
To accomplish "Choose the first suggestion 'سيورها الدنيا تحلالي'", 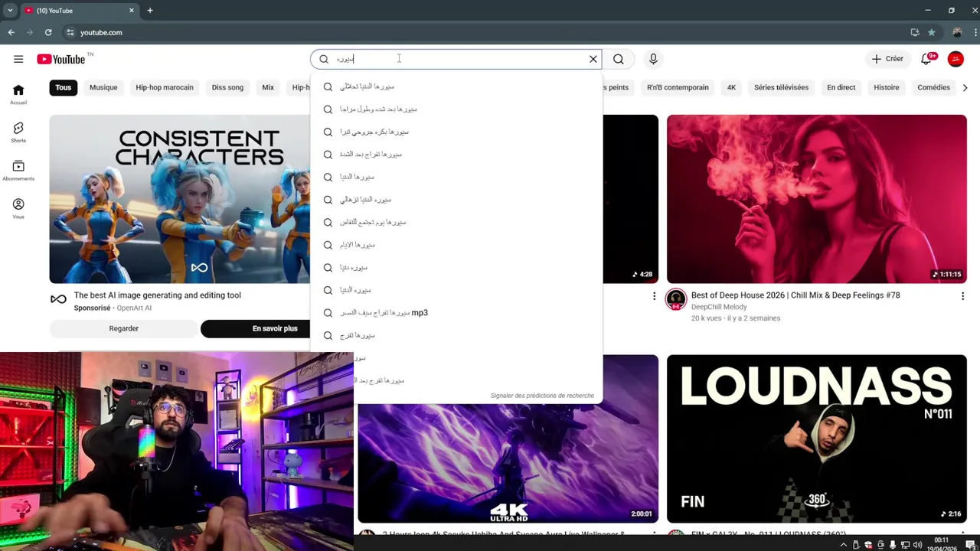I will pyautogui.click(x=456, y=86).
